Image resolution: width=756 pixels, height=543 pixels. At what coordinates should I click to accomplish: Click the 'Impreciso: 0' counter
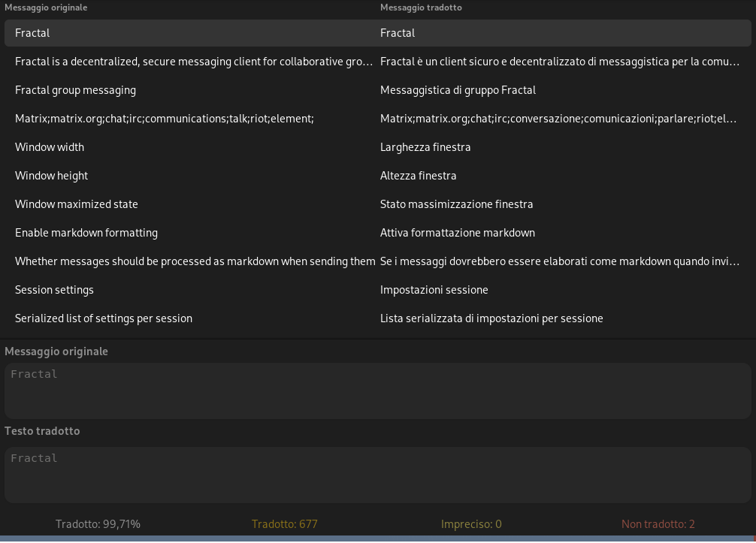(471, 524)
